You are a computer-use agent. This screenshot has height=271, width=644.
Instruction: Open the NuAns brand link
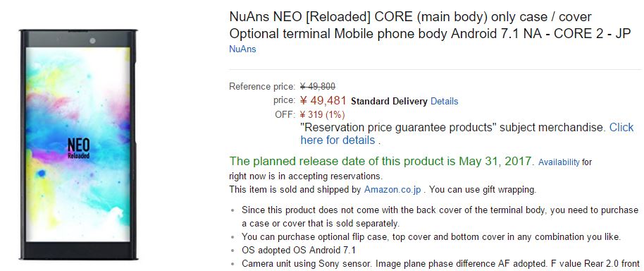[x=242, y=49]
